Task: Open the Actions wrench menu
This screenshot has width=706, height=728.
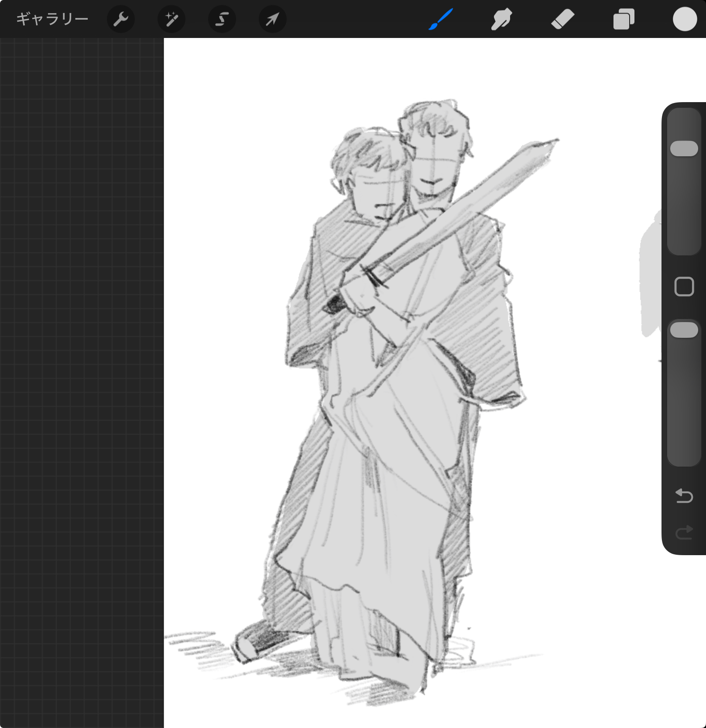Action: (120, 19)
